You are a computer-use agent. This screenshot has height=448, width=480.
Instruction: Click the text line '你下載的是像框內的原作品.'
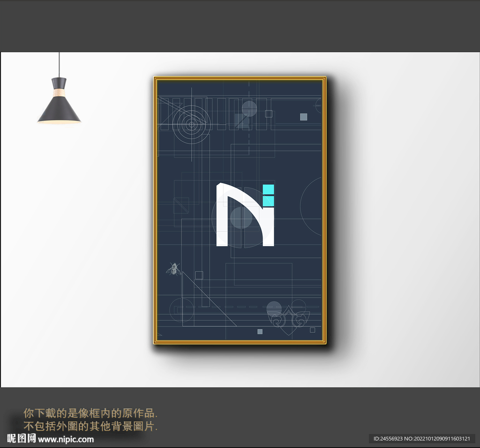tap(90, 413)
